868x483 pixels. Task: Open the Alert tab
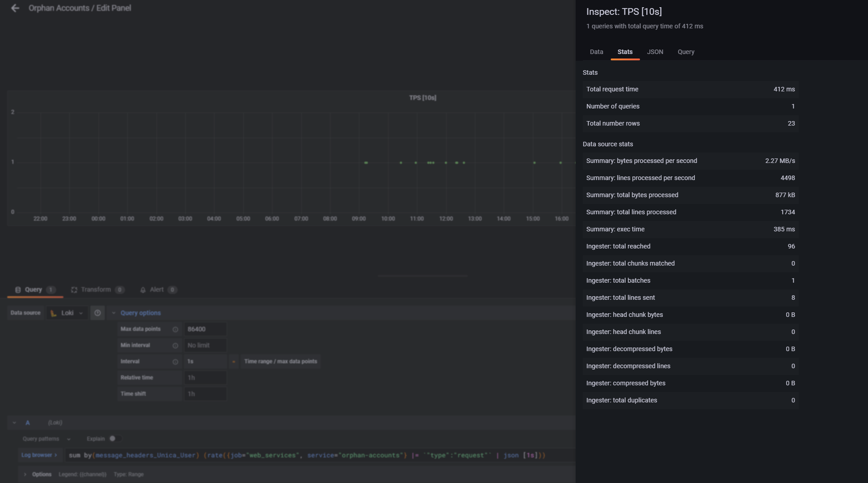158,290
